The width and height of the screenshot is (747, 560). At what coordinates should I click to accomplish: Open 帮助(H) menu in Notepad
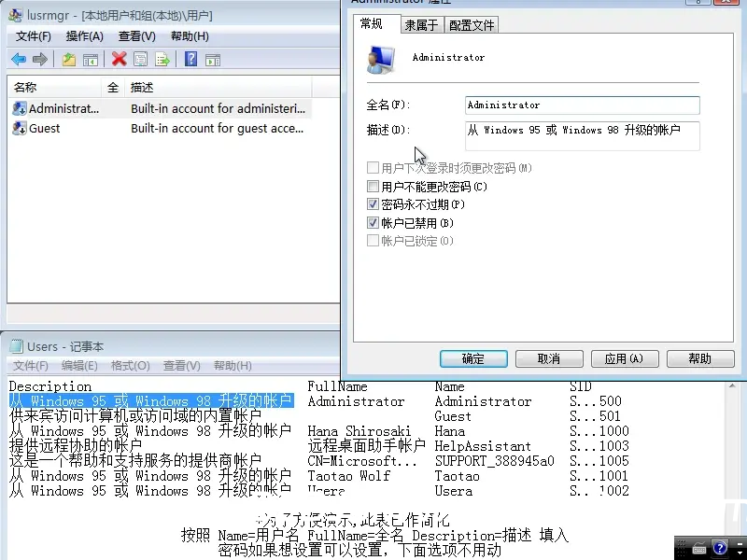(x=233, y=366)
